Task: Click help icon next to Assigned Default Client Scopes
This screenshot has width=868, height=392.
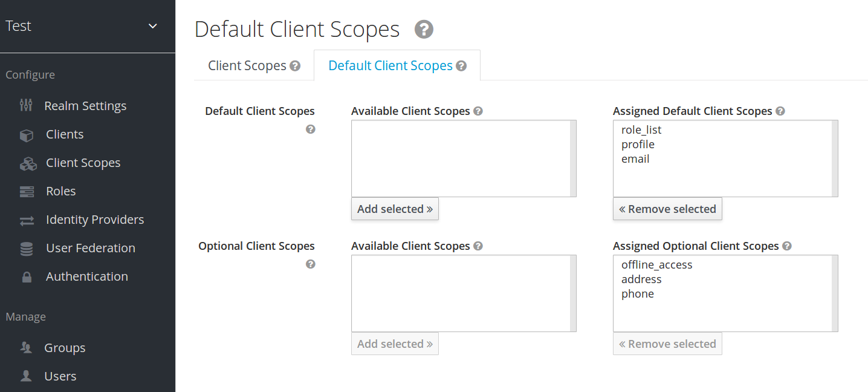Action: (780, 111)
